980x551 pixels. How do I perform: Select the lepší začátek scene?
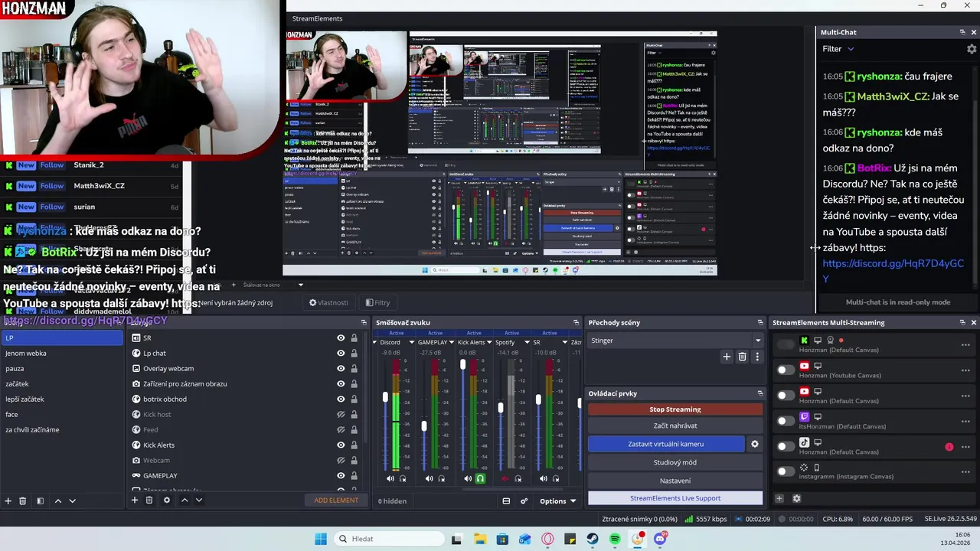[61, 399]
